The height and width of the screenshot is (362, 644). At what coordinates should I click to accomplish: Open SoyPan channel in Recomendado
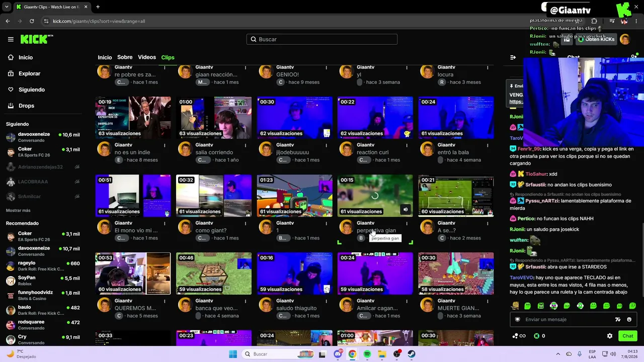pos(43,281)
